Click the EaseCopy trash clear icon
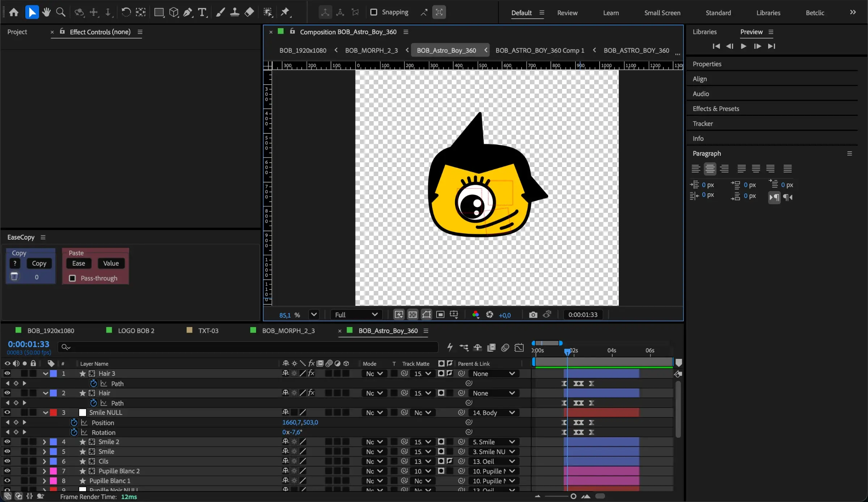The width and height of the screenshot is (868, 502). click(14, 276)
